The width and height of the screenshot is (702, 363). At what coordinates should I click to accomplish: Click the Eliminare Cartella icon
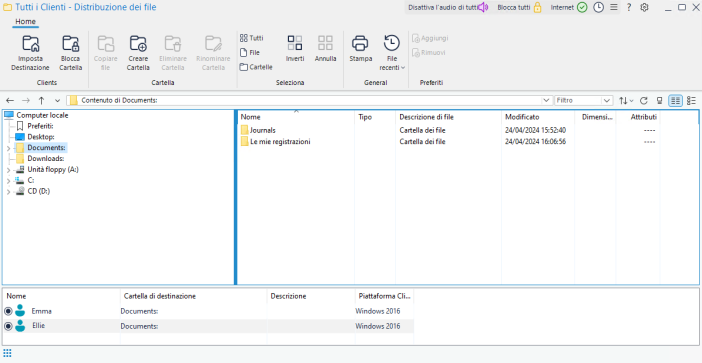point(172,43)
